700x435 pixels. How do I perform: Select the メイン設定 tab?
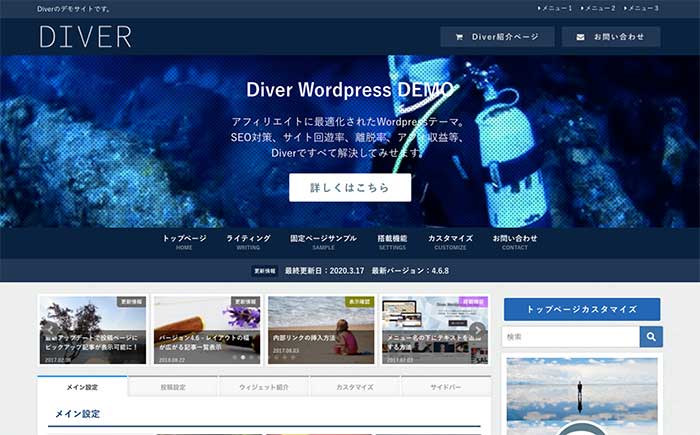(83, 387)
